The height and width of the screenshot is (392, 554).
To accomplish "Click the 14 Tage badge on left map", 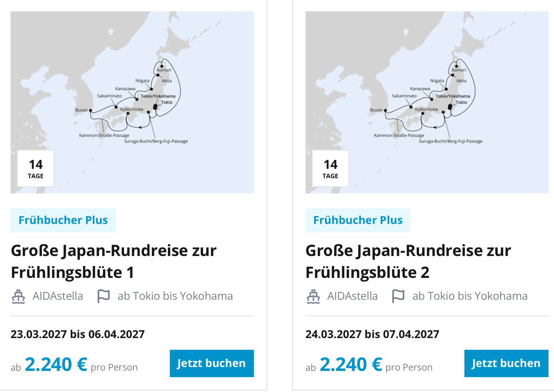I will (x=36, y=168).
